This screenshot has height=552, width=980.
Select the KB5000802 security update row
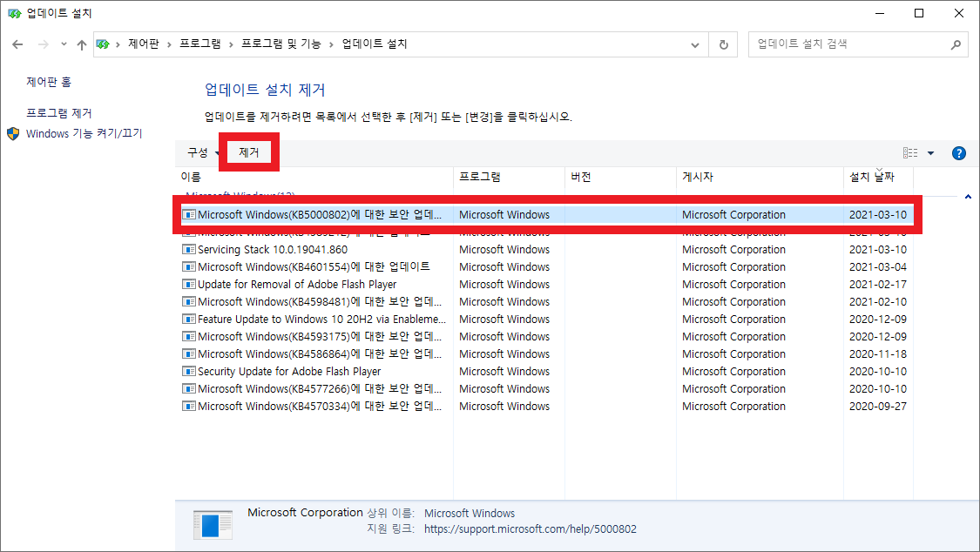(x=547, y=215)
